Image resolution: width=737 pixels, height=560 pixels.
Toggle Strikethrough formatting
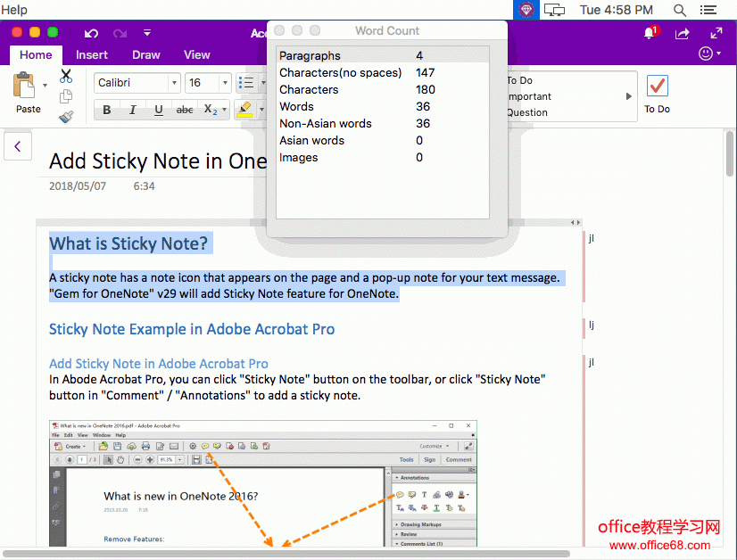[x=184, y=110]
